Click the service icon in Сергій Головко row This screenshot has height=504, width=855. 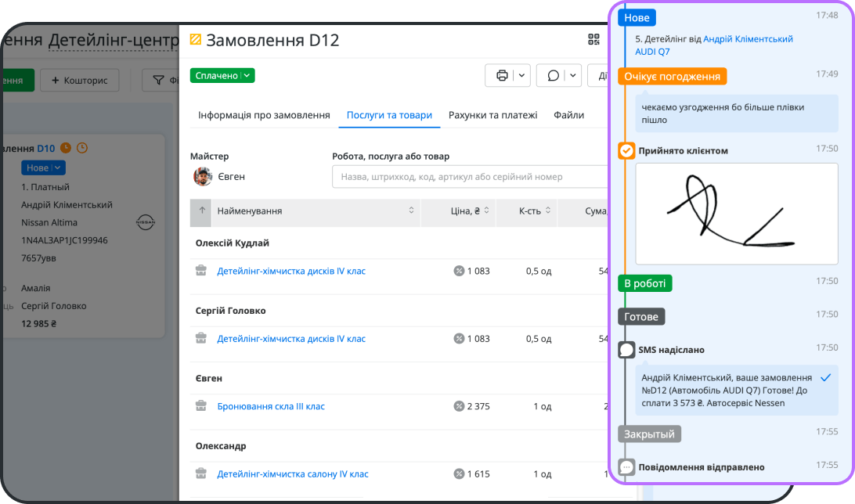[x=201, y=338]
